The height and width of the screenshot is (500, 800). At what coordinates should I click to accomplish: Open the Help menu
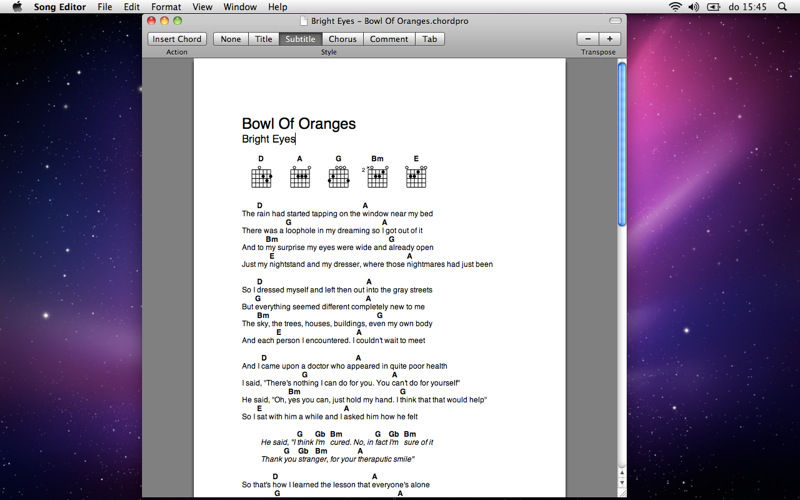278,7
